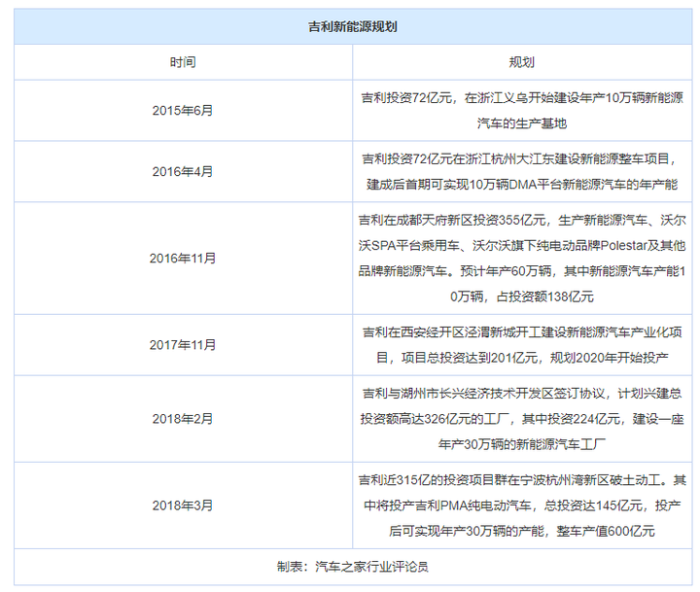Select the 规划 column header
Image resolution: width=700 pixels, height=592 pixels.
[x=521, y=62]
